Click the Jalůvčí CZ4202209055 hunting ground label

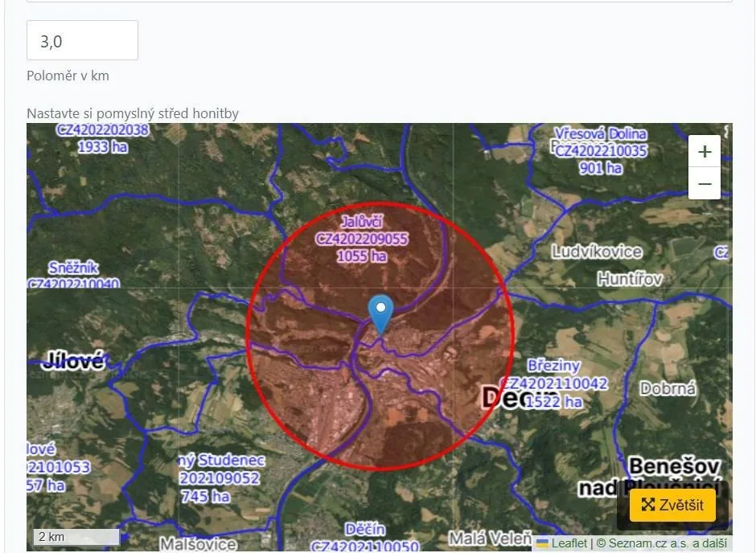362,239
